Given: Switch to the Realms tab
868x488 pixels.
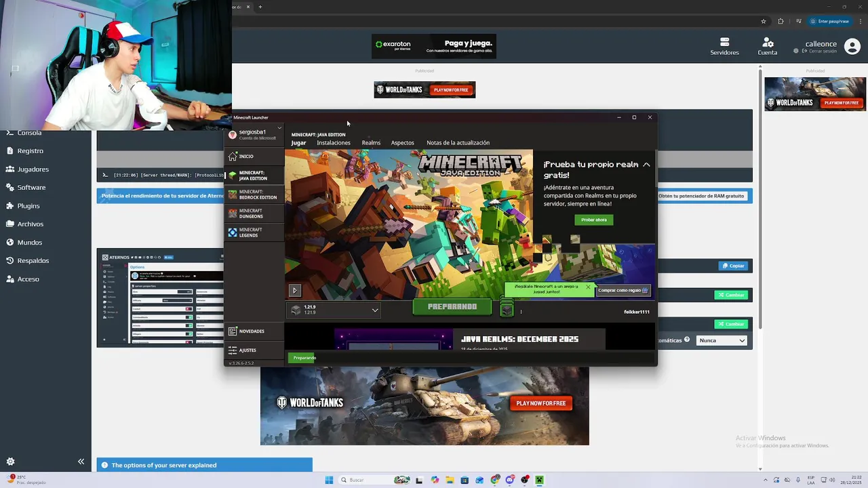Looking at the screenshot, I should (x=371, y=143).
